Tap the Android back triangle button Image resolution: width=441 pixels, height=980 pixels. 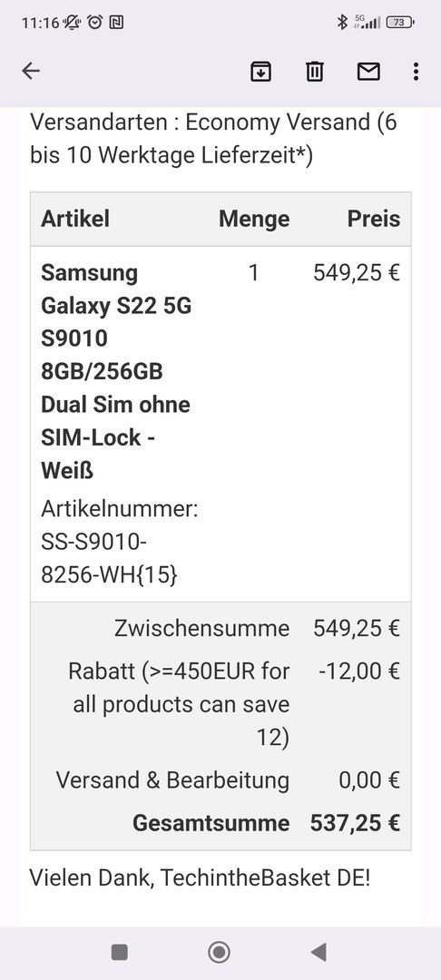pyautogui.click(x=318, y=952)
